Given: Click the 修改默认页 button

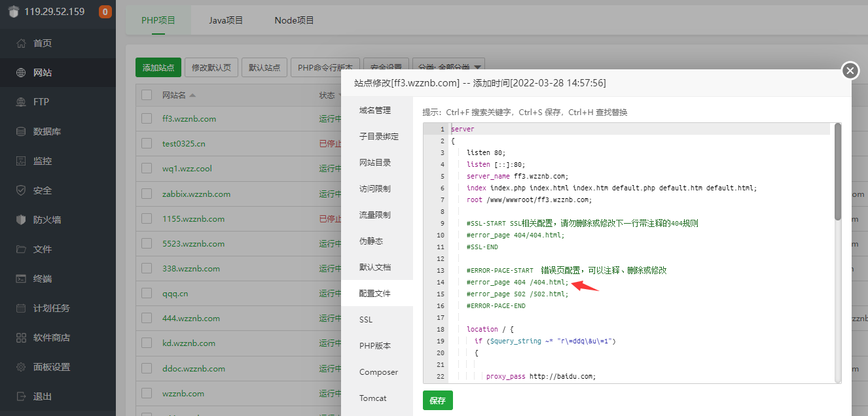Looking at the screenshot, I should coord(211,67).
